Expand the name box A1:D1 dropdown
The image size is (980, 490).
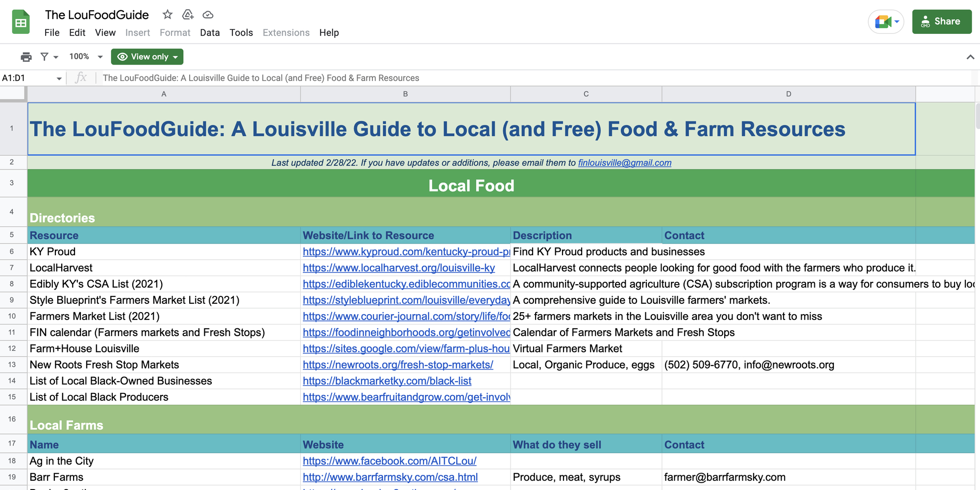coord(59,78)
